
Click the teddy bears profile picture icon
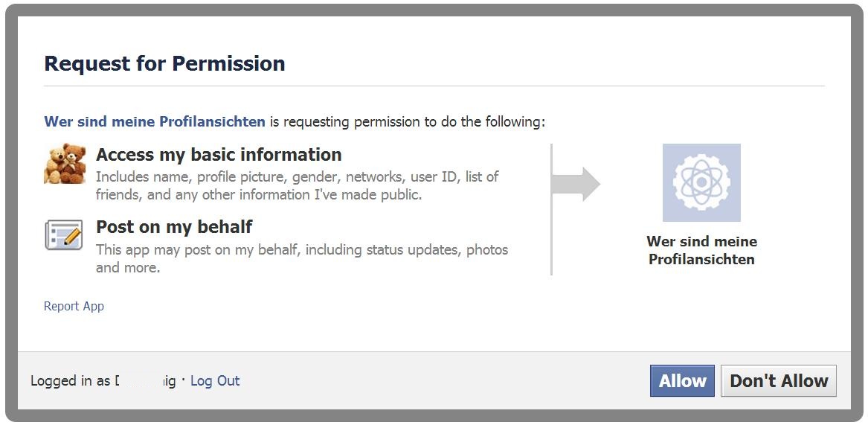pyautogui.click(x=65, y=163)
